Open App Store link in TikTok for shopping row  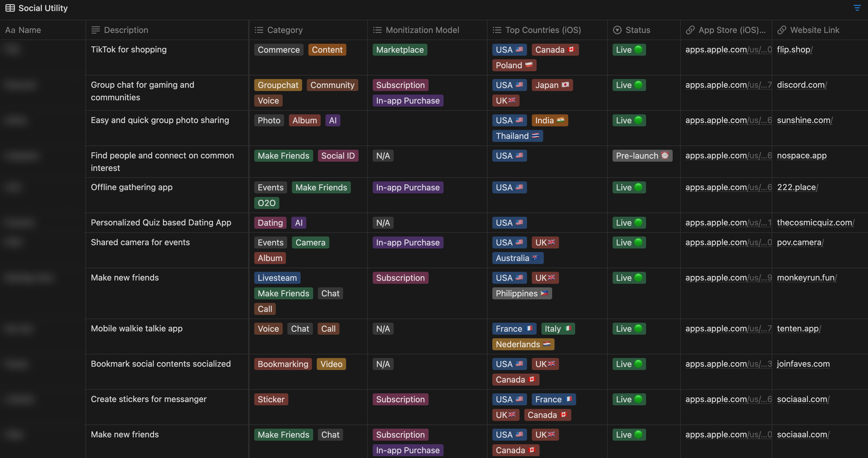point(729,50)
